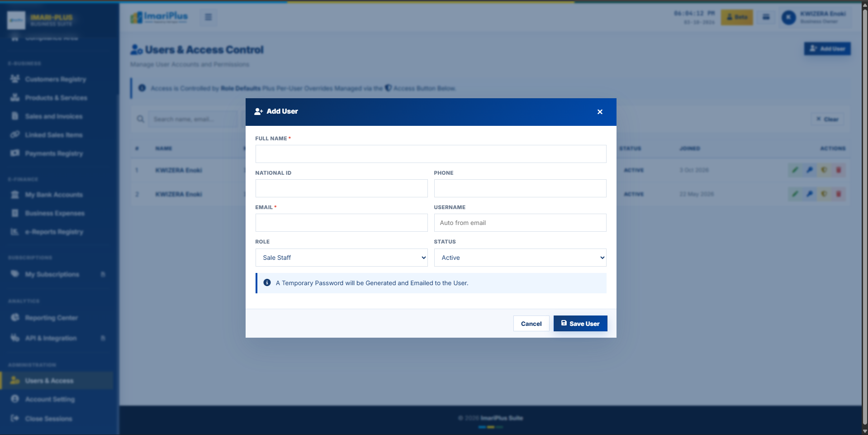Click the red delete trash icon in row 2
The width and height of the screenshot is (868, 435).
(x=839, y=194)
